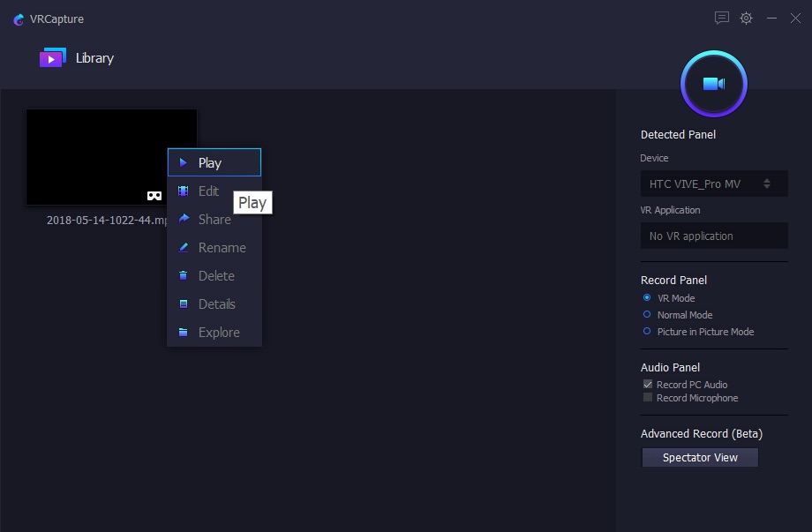This screenshot has height=532, width=812.
Task: Uncheck Record PC Audio checkbox
Action: pos(647,384)
